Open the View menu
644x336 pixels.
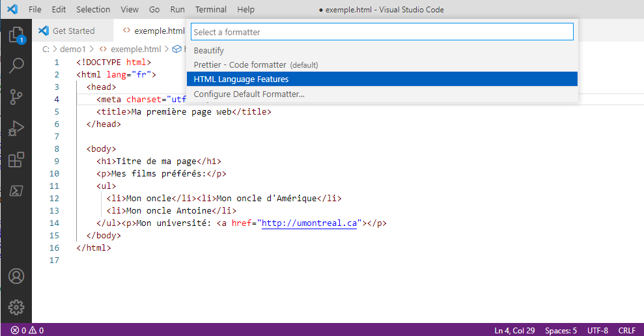pos(130,10)
